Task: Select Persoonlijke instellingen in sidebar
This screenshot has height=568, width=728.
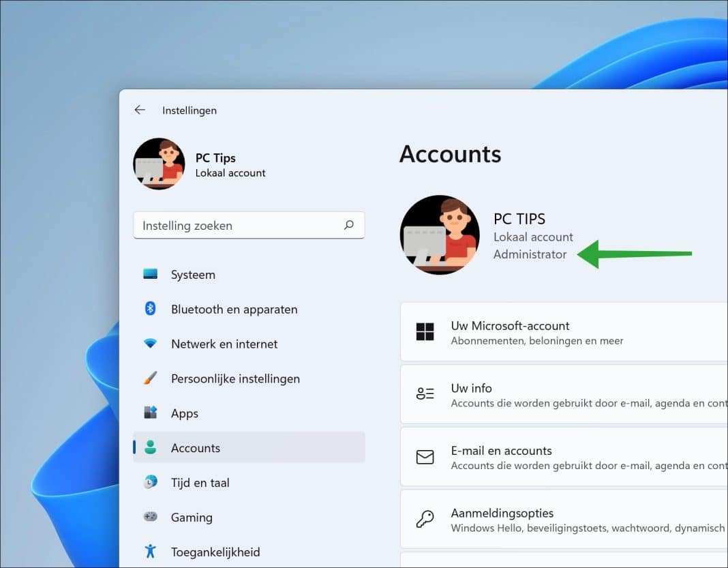Action: point(249,378)
